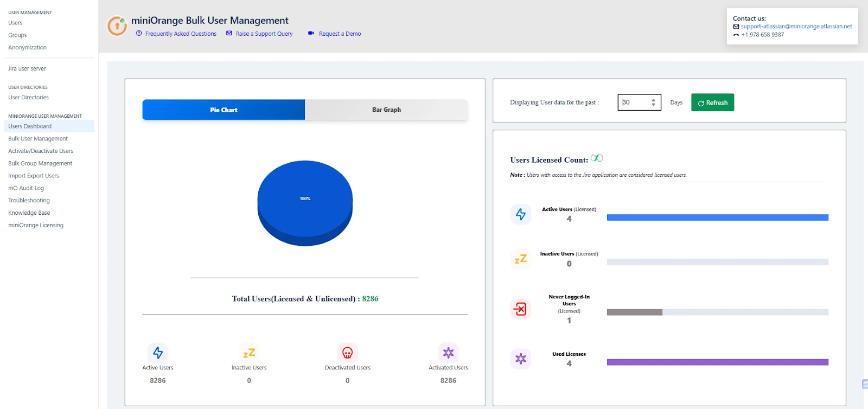Decrement the days value with the down arrow
The image size is (868, 409).
653,105
